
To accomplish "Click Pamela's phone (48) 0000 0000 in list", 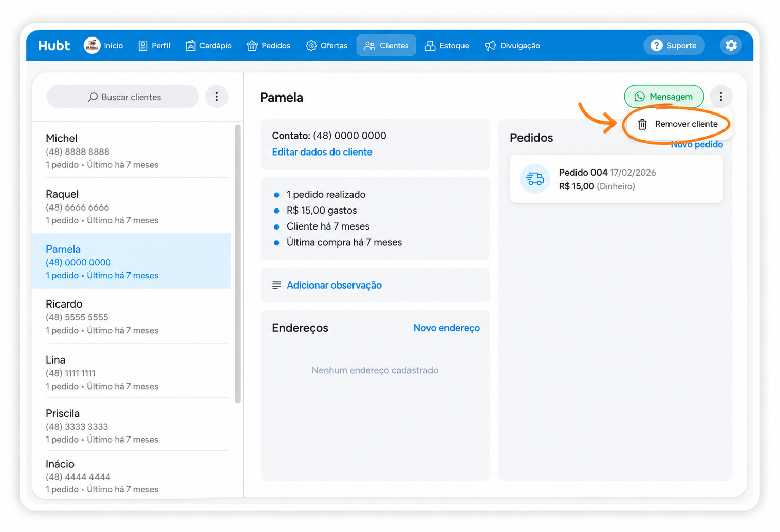I will click(78, 262).
